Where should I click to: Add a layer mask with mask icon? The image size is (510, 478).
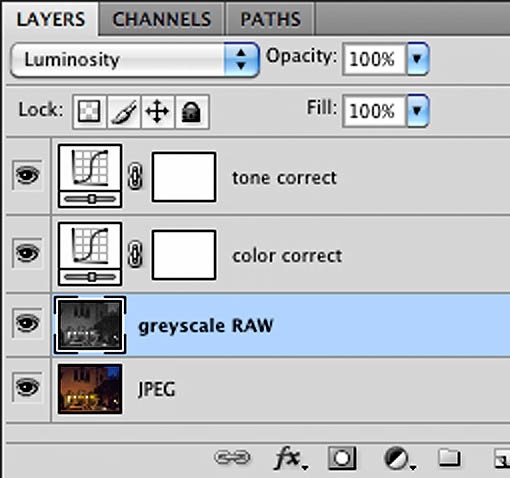point(342,458)
